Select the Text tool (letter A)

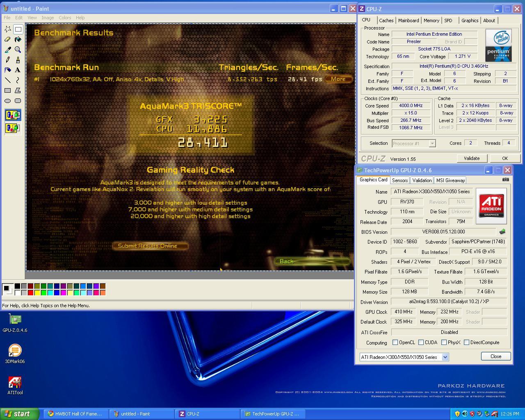[x=18, y=70]
